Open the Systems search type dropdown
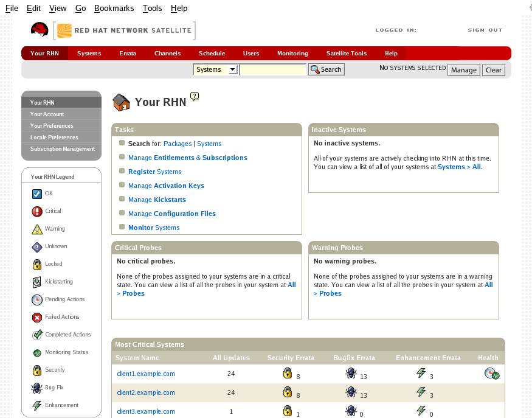The width and height of the screenshot is (532, 418). (x=215, y=69)
